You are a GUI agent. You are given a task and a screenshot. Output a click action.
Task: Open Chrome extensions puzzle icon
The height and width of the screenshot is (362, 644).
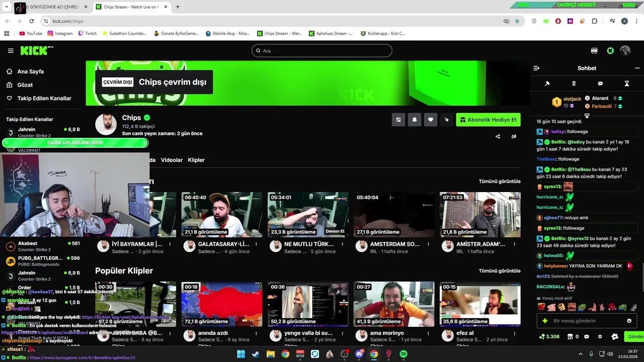594,21
